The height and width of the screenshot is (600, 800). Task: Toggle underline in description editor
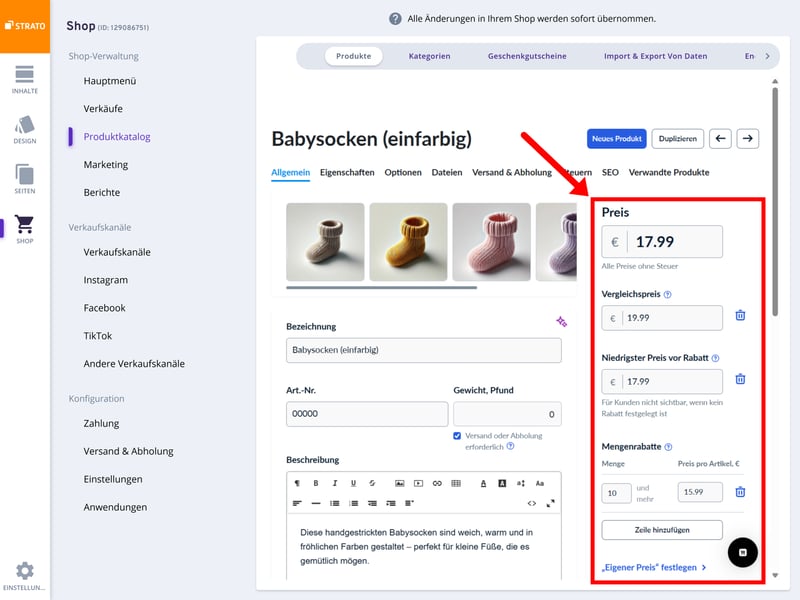tap(353, 483)
